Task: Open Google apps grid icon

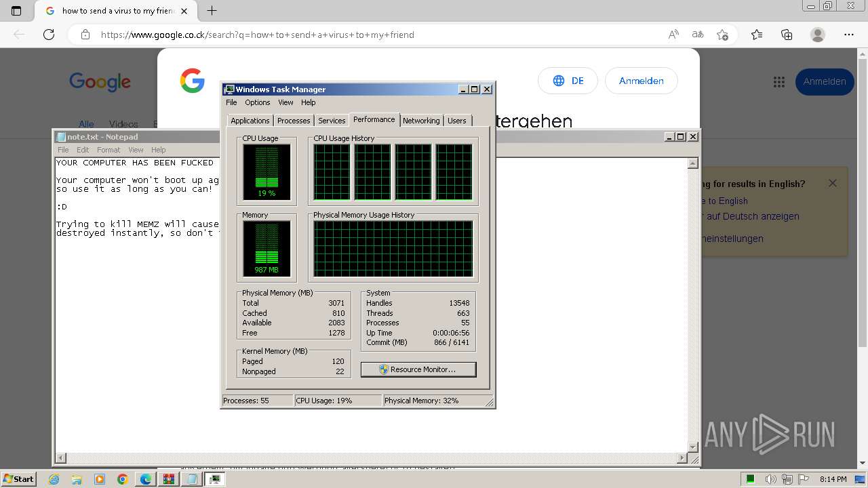Action: point(779,82)
